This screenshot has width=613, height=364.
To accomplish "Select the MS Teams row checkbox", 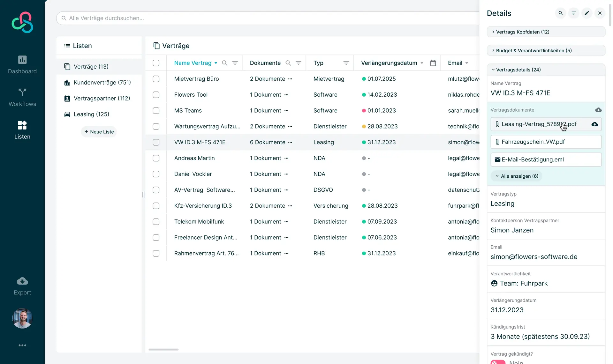I will tap(156, 111).
